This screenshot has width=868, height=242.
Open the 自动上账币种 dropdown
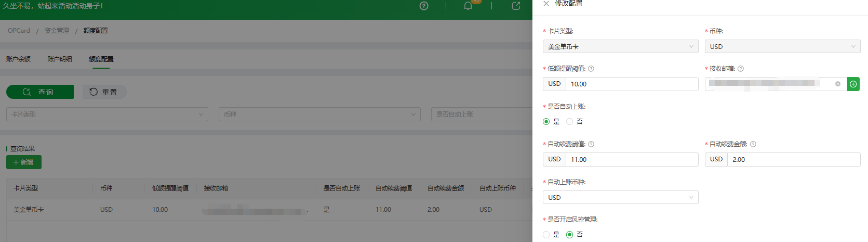tap(620, 197)
